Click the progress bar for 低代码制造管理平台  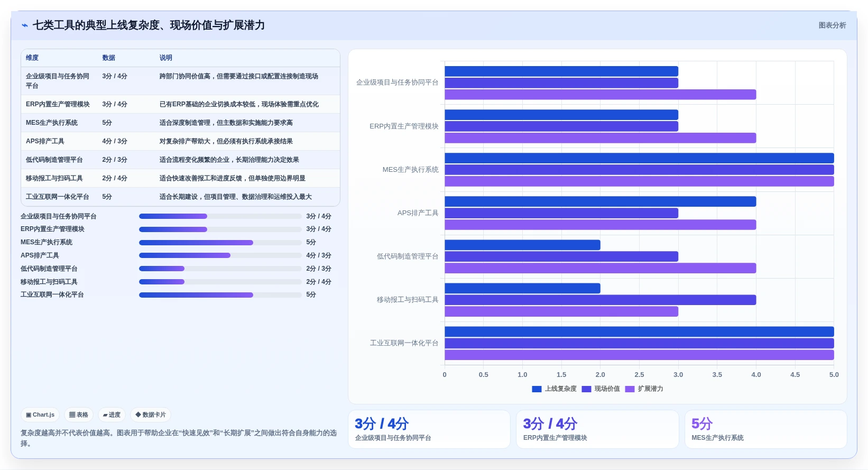[220, 269]
